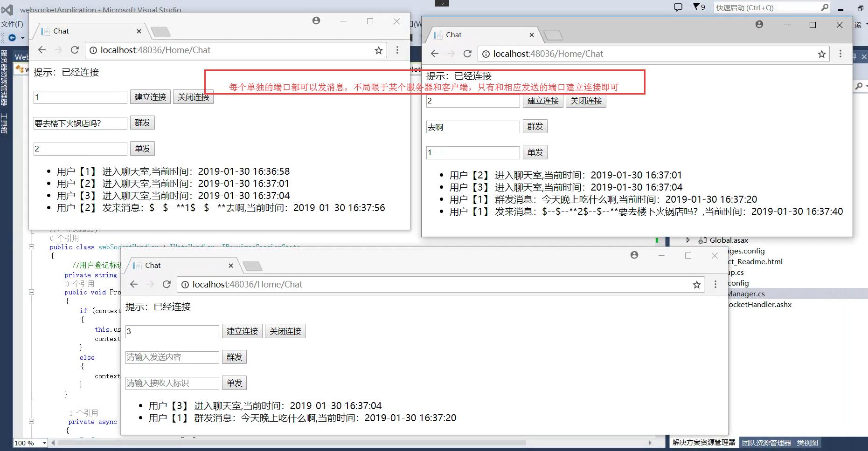Click Visual Studio navigate backward toolbar icon
This screenshot has height=451, width=868.
point(12,38)
